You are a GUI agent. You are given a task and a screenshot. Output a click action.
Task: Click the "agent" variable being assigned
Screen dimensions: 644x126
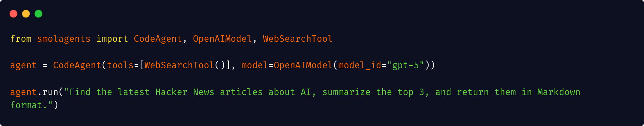[x=23, y=65]
